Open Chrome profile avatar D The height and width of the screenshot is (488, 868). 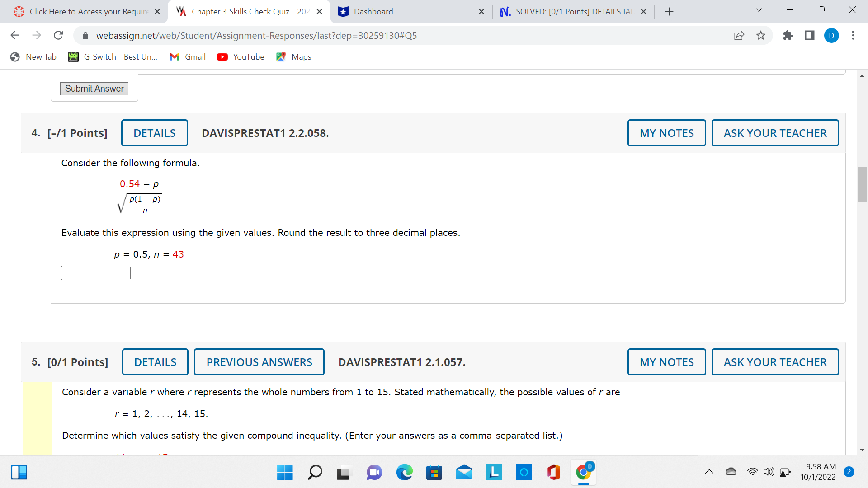(x=831, y=35)
